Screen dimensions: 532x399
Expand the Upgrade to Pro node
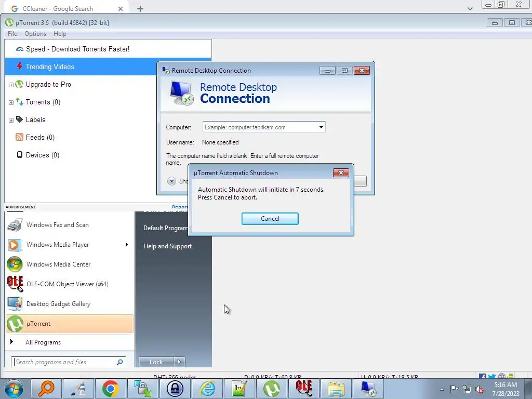11,85
